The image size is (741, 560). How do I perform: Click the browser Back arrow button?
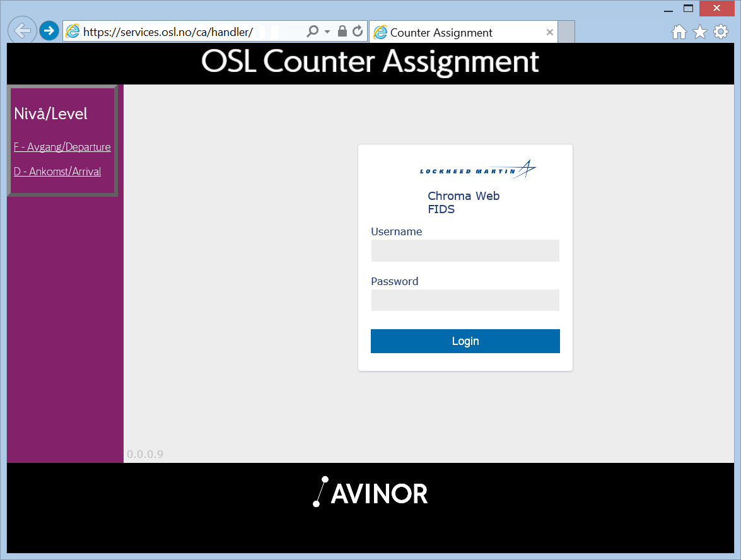pos(22,31)
